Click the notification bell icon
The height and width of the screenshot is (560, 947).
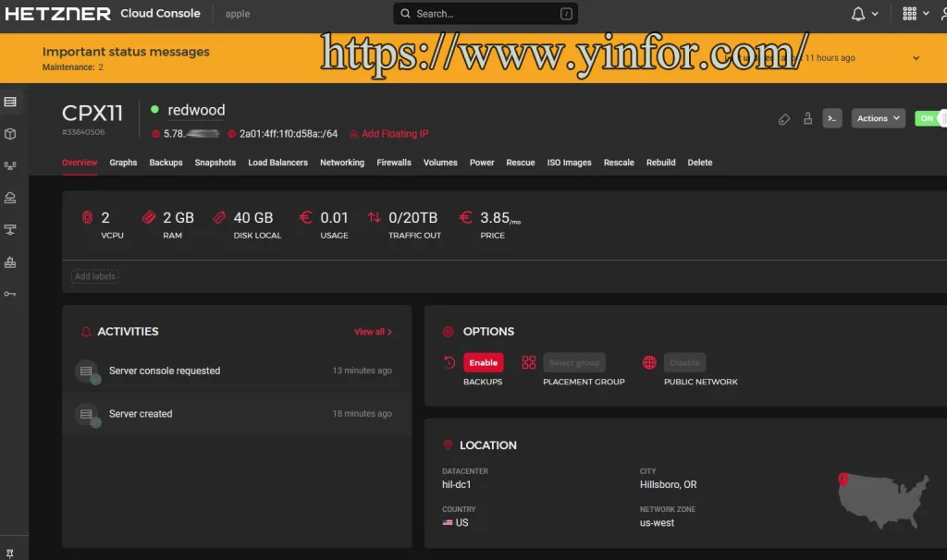click(860, 13)
